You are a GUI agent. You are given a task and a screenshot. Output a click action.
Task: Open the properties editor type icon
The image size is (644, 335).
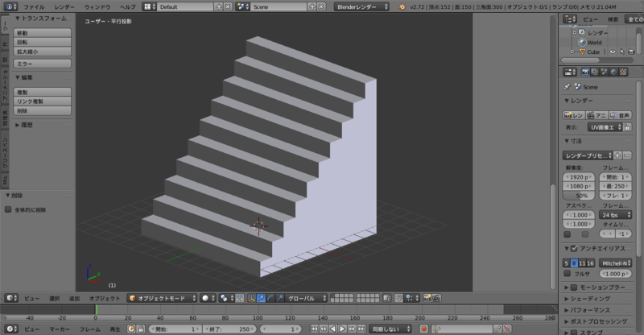pyautogui.click(x=570, y=72)
